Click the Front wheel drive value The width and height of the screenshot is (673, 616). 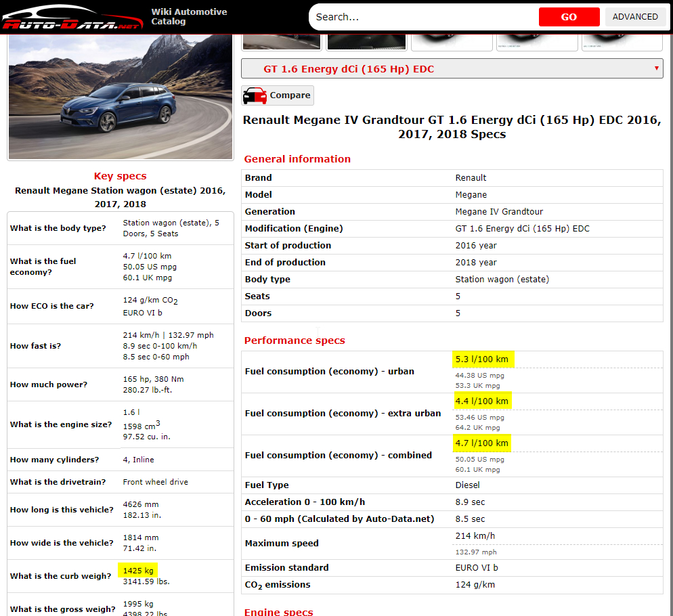click(155, 482)
